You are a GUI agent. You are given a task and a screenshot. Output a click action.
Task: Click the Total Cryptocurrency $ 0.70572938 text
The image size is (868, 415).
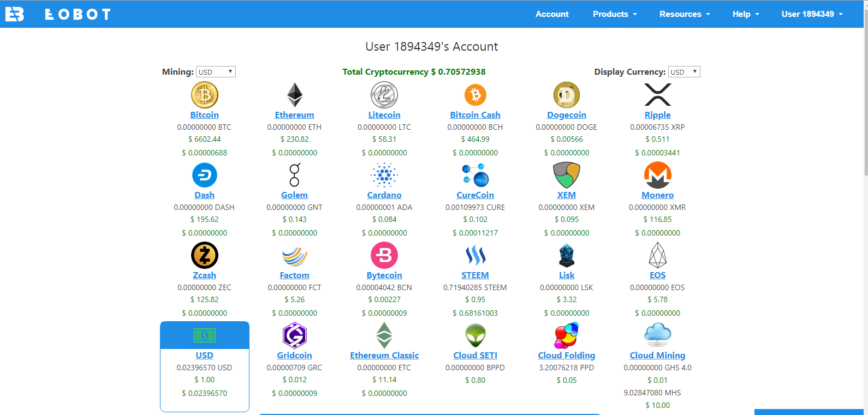(414, 72)
